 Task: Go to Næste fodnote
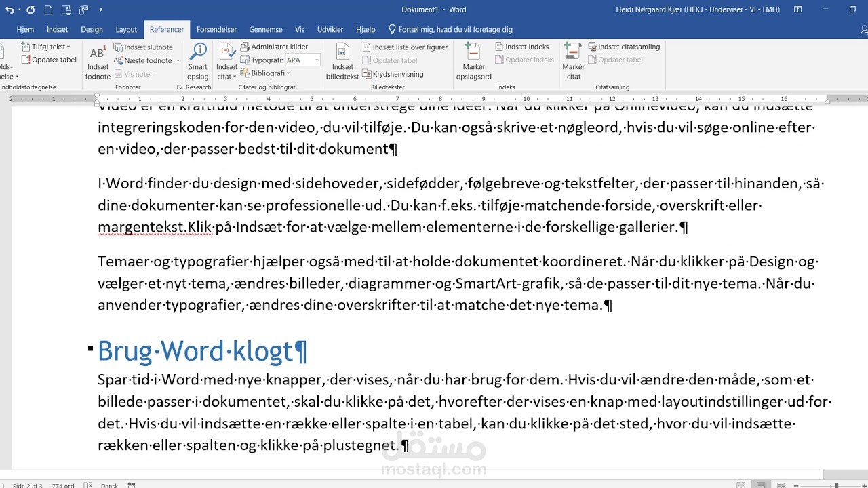click(143, 60)
